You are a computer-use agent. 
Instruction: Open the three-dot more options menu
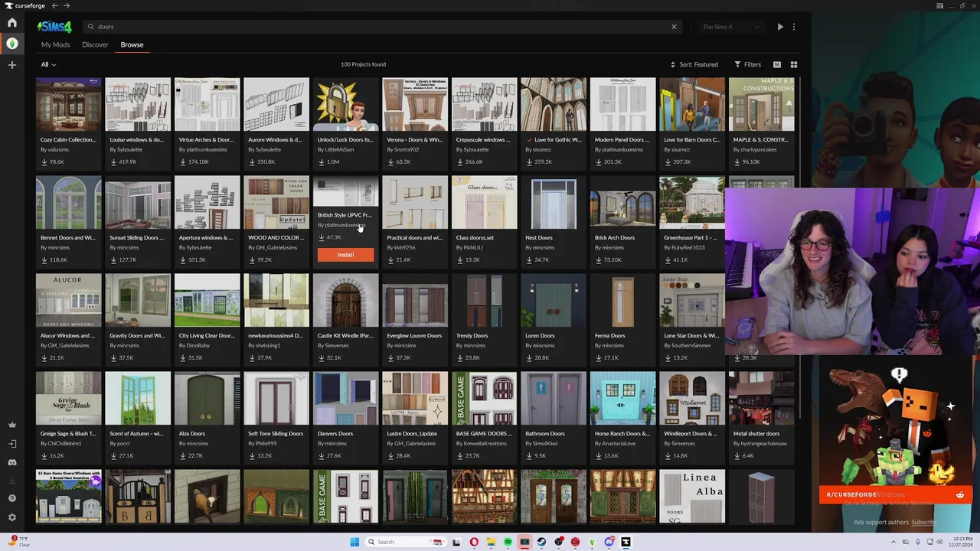(794, 27)
